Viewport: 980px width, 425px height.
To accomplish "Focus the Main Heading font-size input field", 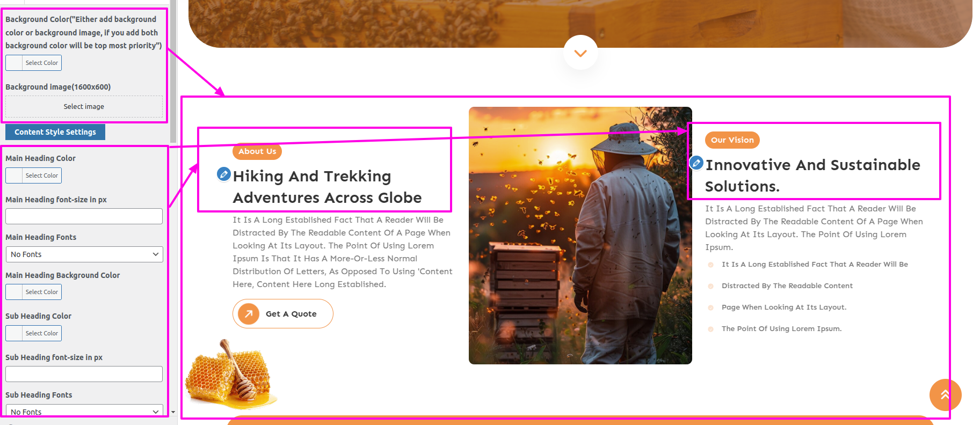I will [x=84, y=216].
